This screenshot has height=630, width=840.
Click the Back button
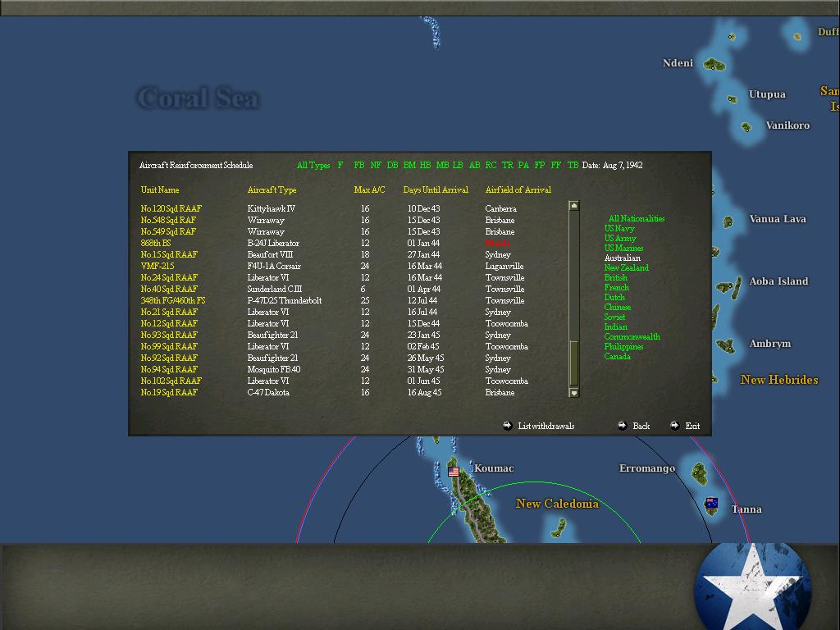[641, 426]
